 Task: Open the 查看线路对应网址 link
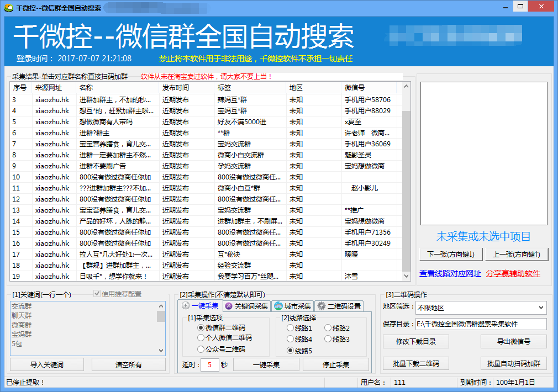pos(450,273)
